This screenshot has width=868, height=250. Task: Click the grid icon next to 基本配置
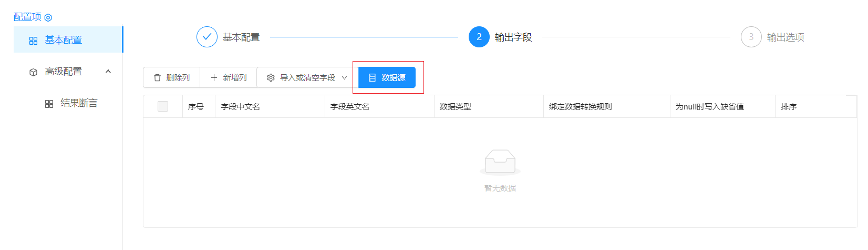[34, 41]
